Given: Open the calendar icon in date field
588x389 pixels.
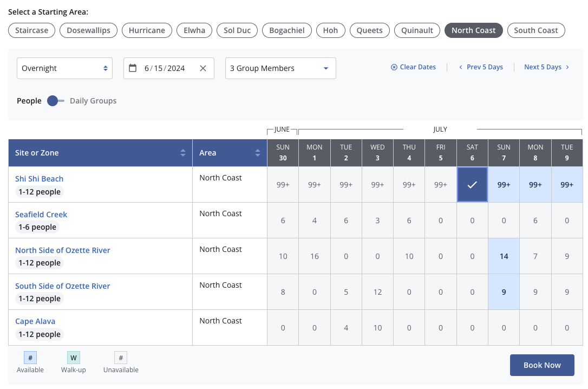Looking at the screenshot, I should [x=132, y=68].
